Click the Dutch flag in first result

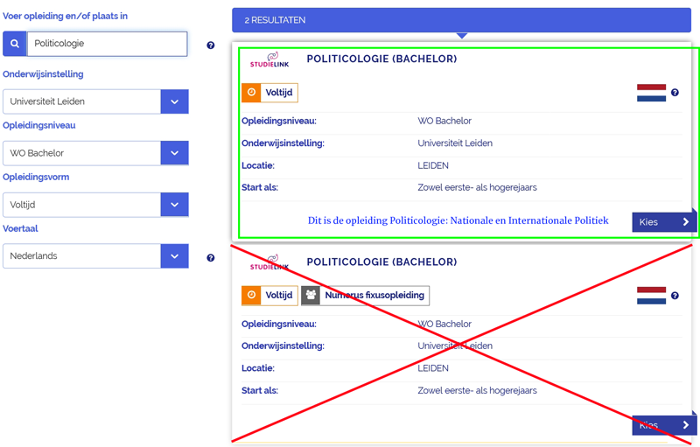click(651, 93)
